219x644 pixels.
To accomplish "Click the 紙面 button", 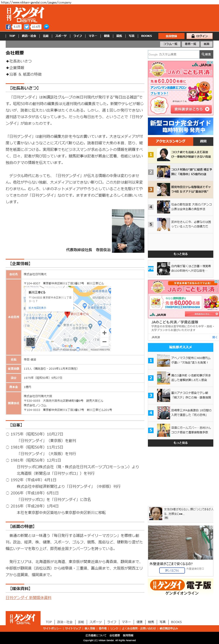I will coord(207,44).
